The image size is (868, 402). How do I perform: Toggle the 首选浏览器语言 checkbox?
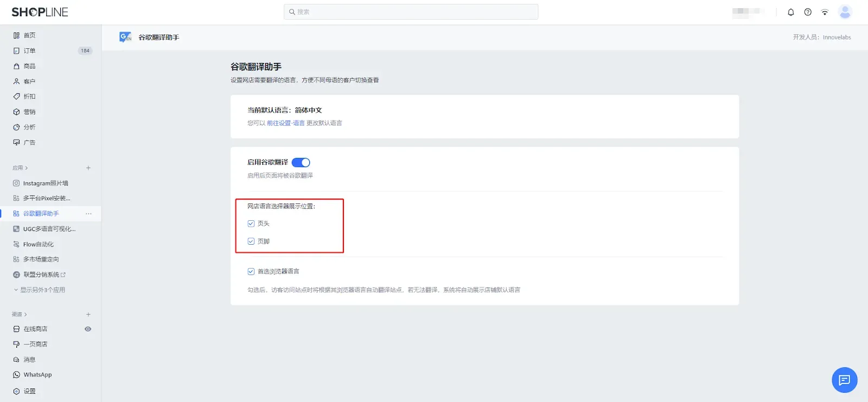[x=251, y=271]
